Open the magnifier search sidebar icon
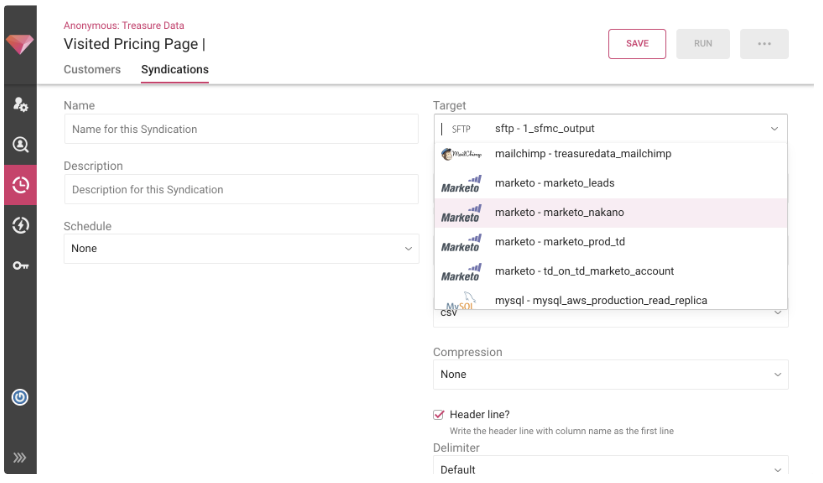Viewport: 823px width, 483px height. coord(20,144)
